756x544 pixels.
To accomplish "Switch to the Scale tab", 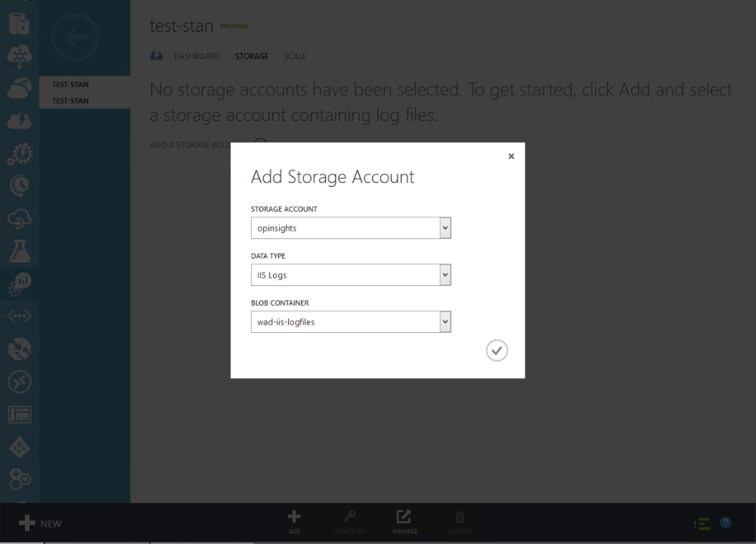I will click(x=295, y=57).
